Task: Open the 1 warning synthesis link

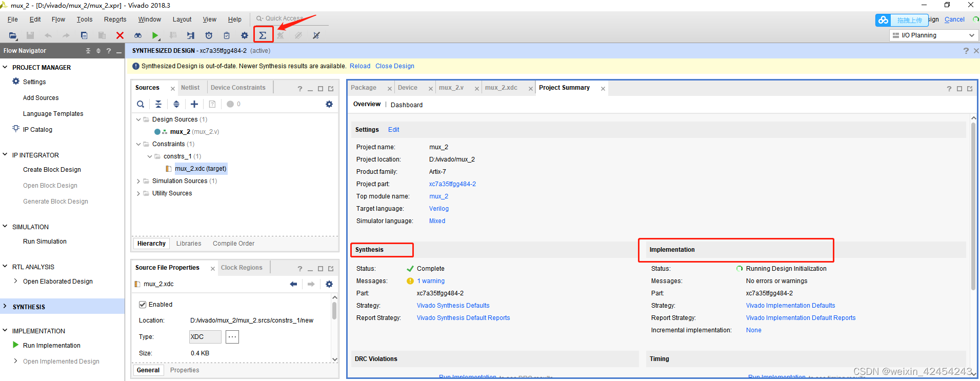Action: pos(431,281)
